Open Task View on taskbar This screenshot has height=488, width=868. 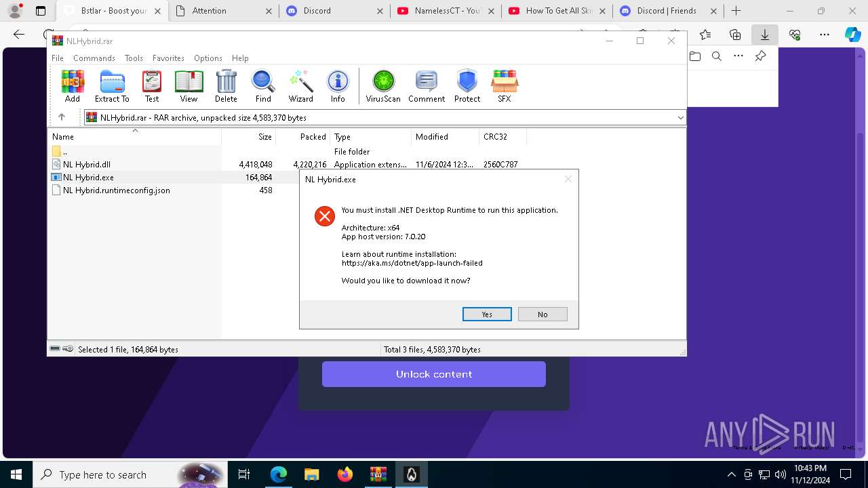click(244, 474)
